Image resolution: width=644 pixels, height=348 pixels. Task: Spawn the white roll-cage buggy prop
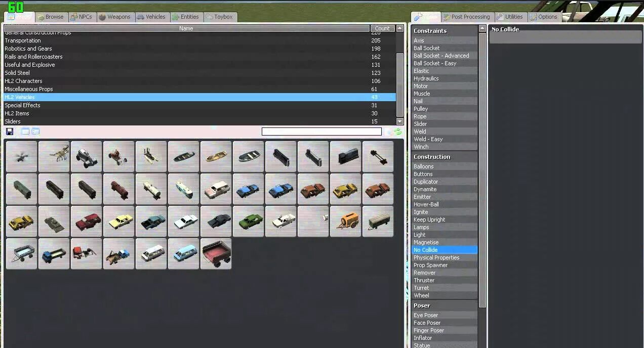coord(87,157)
